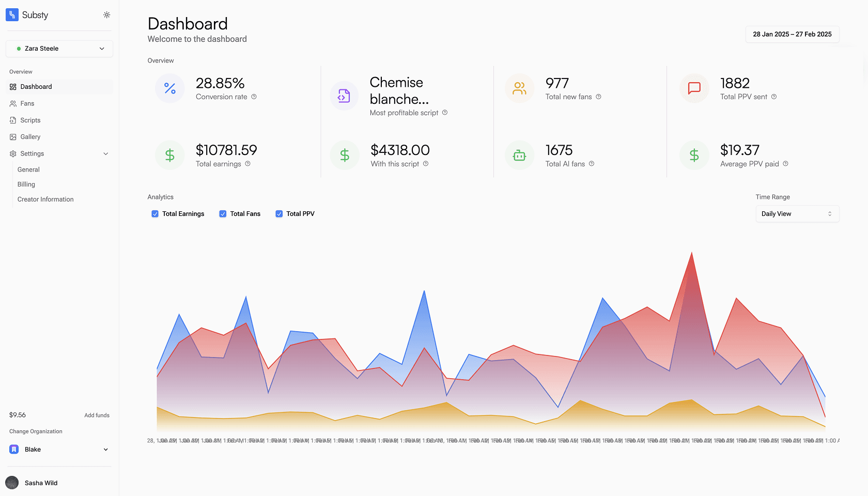Click the help icon next to Total new fans
Image resolution: width=868 pixels, height=496 pixels.
click(598, 97)
